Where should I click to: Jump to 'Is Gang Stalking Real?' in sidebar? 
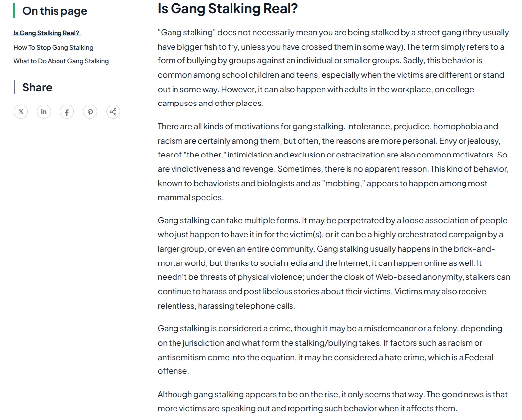coord(46,33)
